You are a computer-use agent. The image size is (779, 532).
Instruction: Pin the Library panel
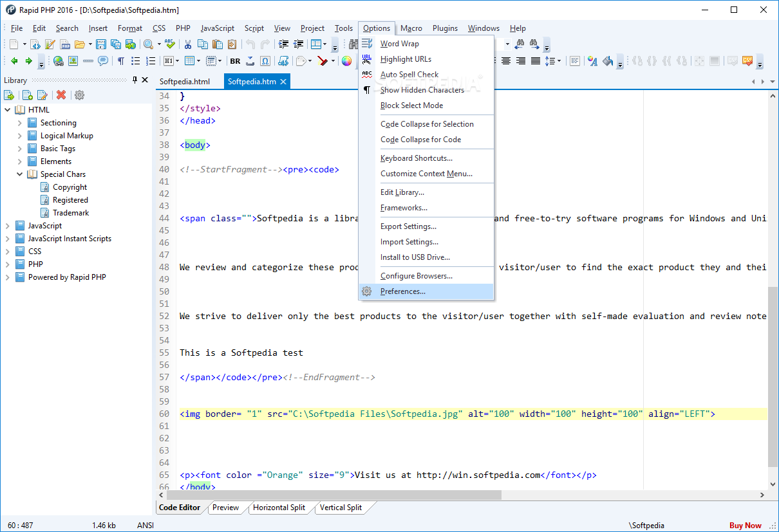[135, 80]
